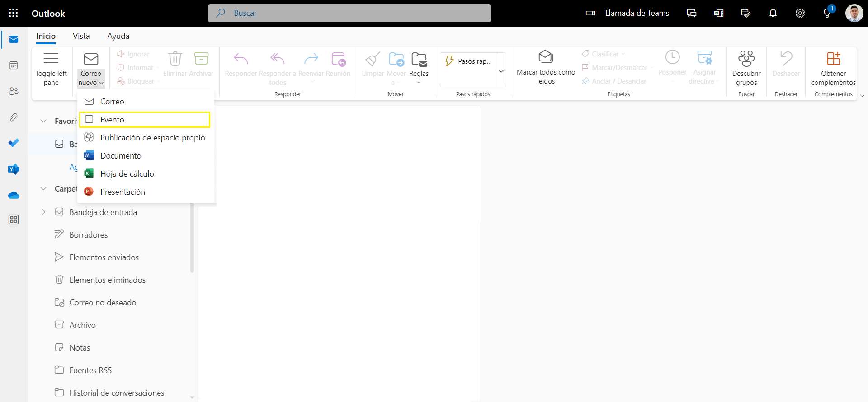Open the Office app icon in header
The width and height of the screenshot is (868, 402).
coord(719,13)
